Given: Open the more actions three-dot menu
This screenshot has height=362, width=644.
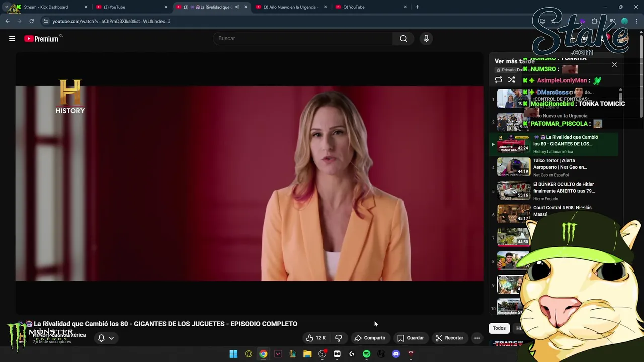Looking at the screenshot, I should click(477, 338).
